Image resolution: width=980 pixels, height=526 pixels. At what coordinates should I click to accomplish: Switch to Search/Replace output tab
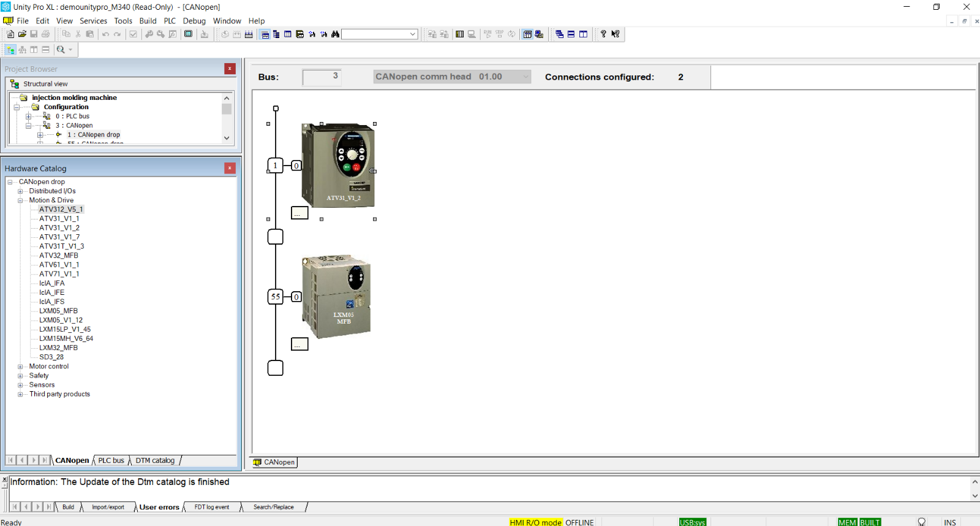(x=274, y=507)
